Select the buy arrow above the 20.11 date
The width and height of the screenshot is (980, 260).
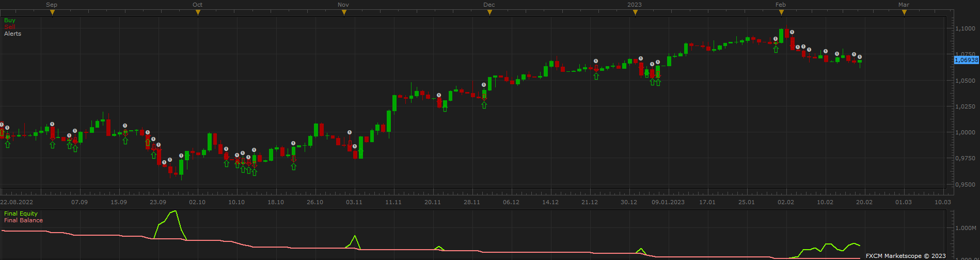(x=445, y=108)
